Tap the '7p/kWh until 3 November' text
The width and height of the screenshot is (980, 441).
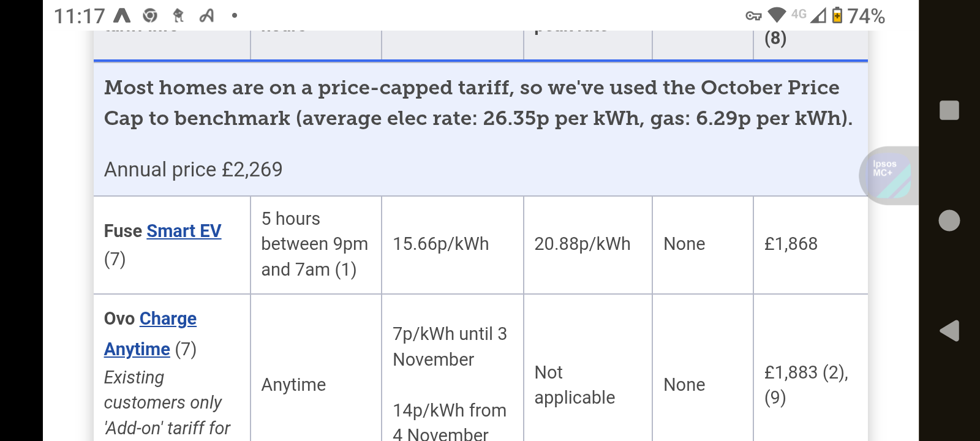pyautogui.click(x=450, y=347)
